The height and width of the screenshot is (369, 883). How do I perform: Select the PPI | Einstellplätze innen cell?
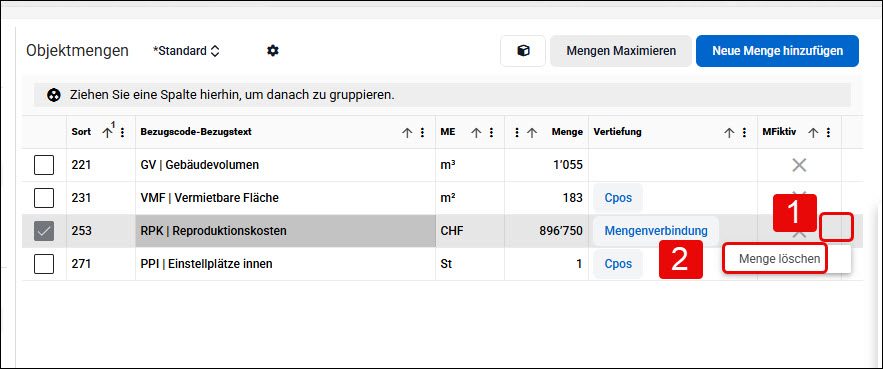click(286, 264)
